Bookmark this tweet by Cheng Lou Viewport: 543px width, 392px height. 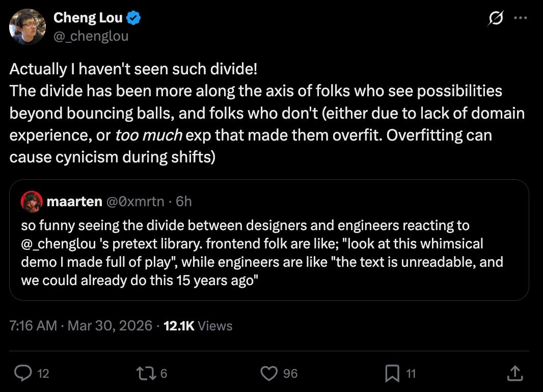point(392,374)
